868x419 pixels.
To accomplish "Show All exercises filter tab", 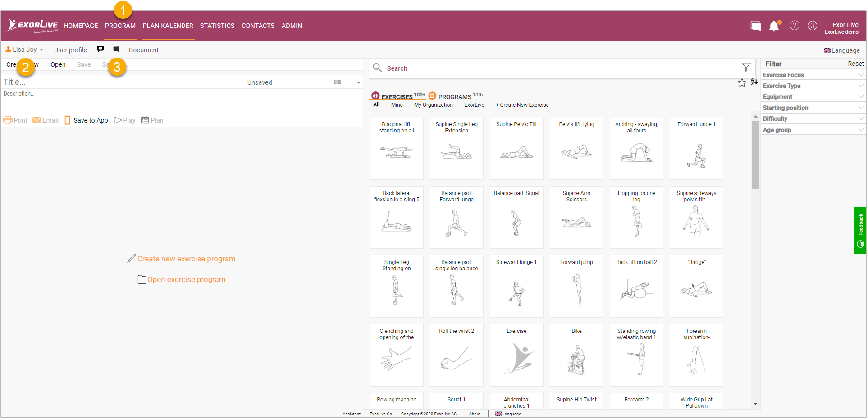I will tap(376, 105).
